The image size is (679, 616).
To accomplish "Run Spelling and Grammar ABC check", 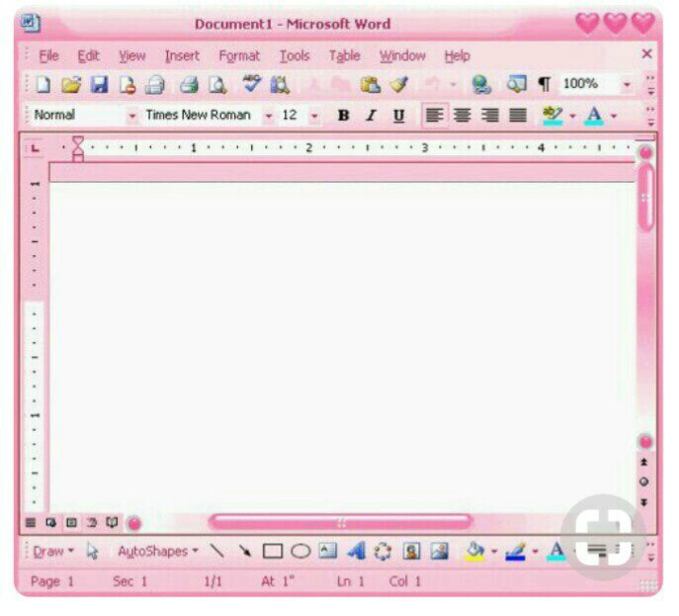I will 252,84.
